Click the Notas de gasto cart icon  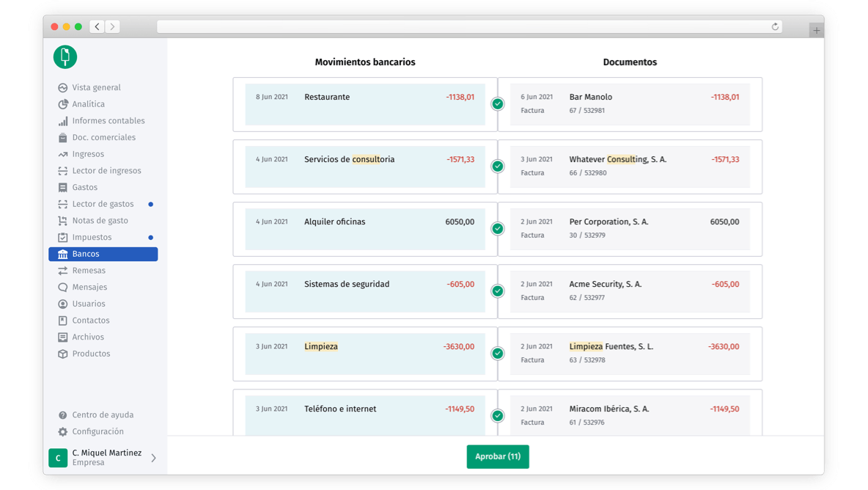pyautogui.click(x=63, y=221)
